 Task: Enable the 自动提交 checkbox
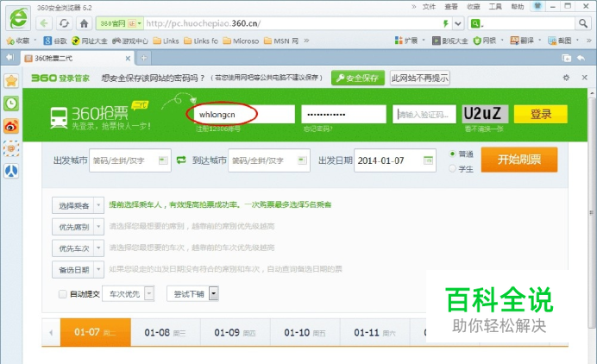click(63, 293)
